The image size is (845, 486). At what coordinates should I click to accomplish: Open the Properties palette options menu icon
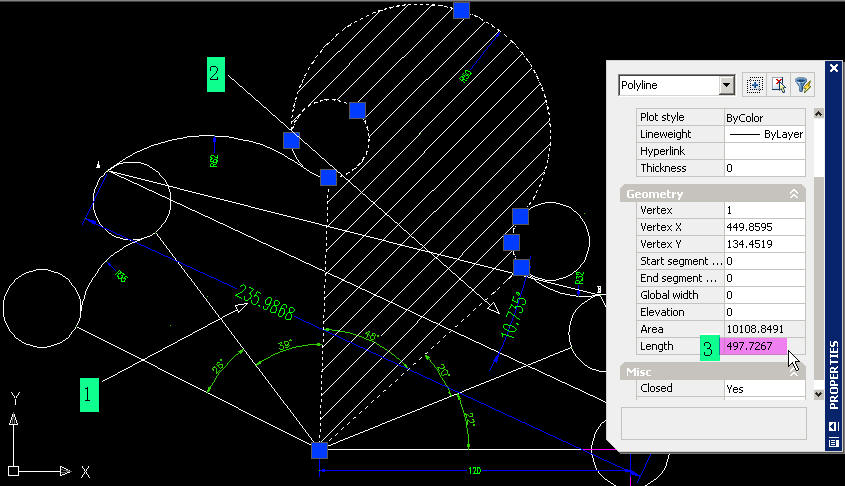coord(833,443)
